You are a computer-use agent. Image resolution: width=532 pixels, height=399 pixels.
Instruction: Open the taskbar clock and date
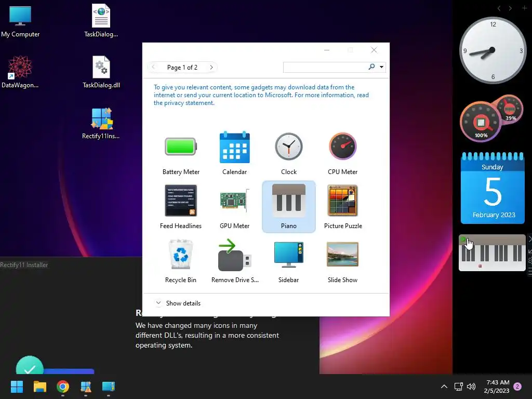(x=497, y=387)
